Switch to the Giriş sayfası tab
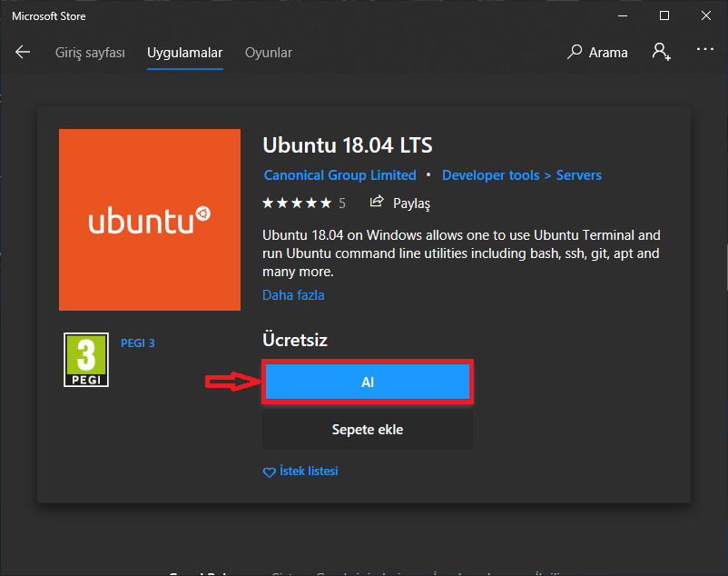This screenshot has height=576, width=728. pyautogui.click(x=90, y=53)
